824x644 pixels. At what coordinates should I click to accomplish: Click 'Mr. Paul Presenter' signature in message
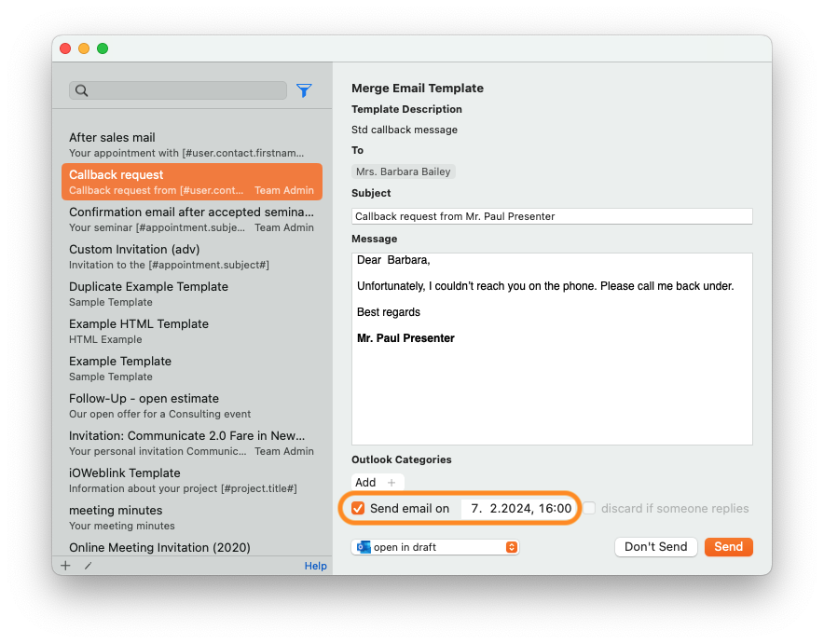point(405,338)
